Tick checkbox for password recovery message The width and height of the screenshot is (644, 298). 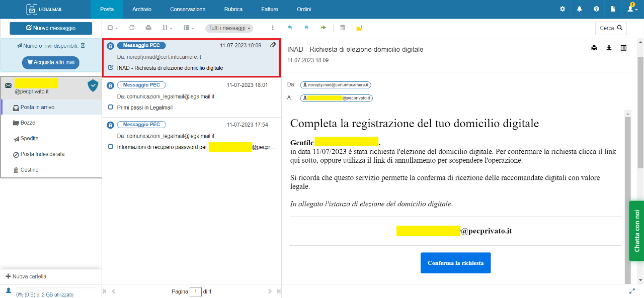point(111,147)
